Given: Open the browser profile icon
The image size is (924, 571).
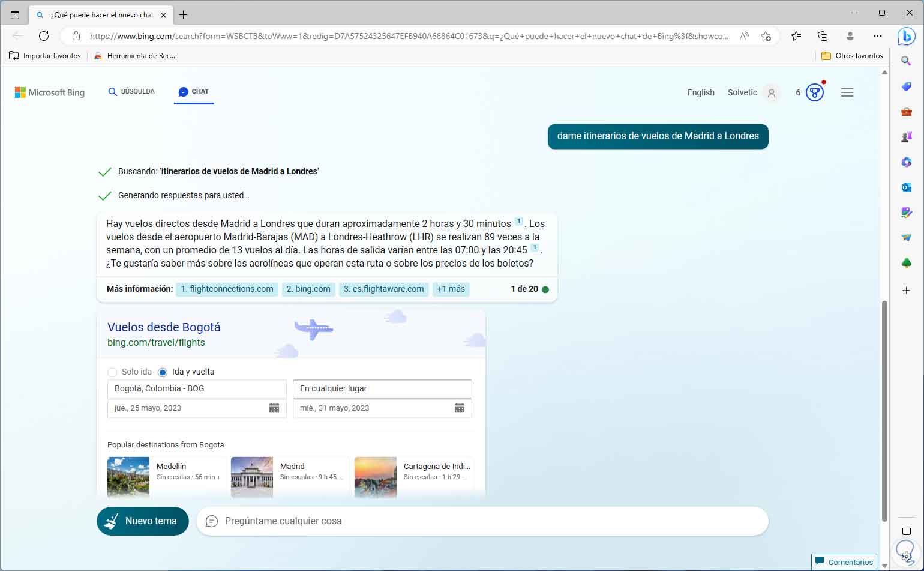Looking at the screenshot, I should pos(850,36).
